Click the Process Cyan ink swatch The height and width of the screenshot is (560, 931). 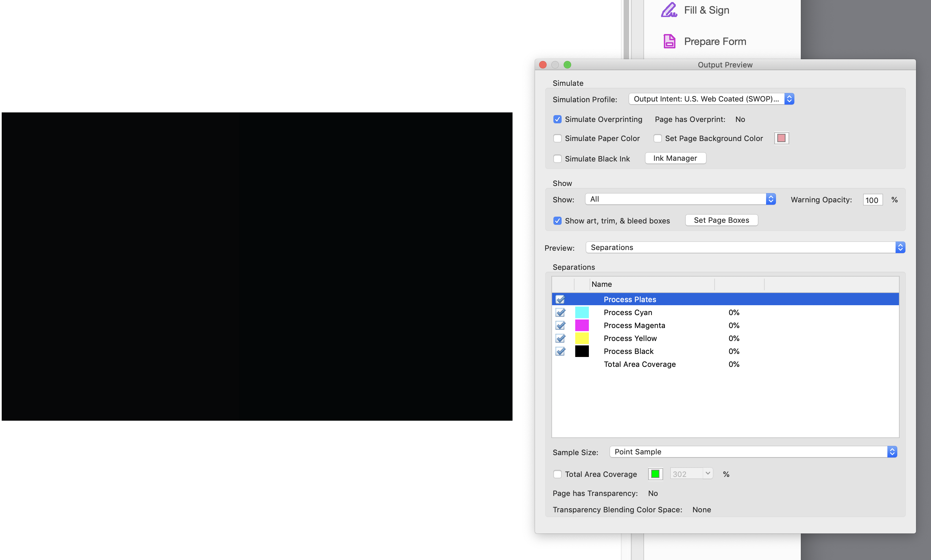[x=581, y=312]
